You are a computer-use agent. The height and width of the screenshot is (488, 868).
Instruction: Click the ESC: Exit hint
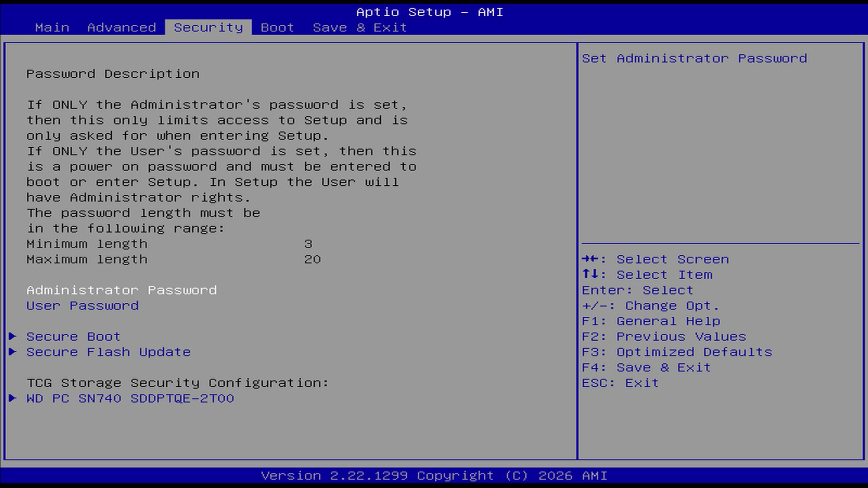[x=620, y=383]
